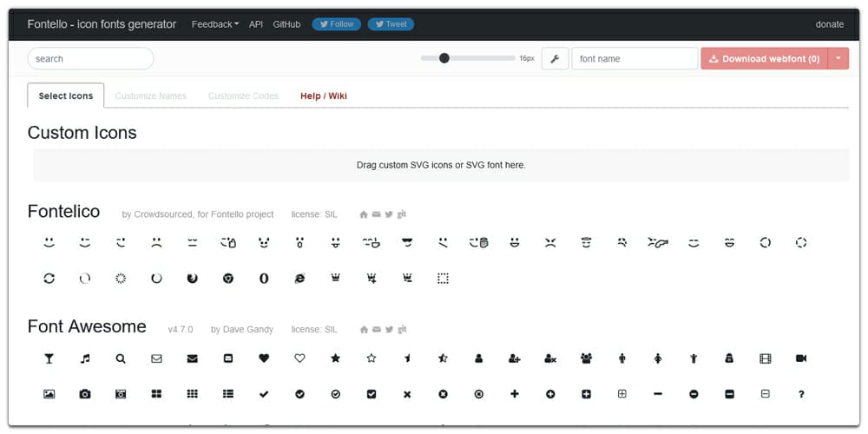This screenshot has height=434, width=868.
Task: Select the Internet Explorer icon in Fontelico
Action: [299, 279]
